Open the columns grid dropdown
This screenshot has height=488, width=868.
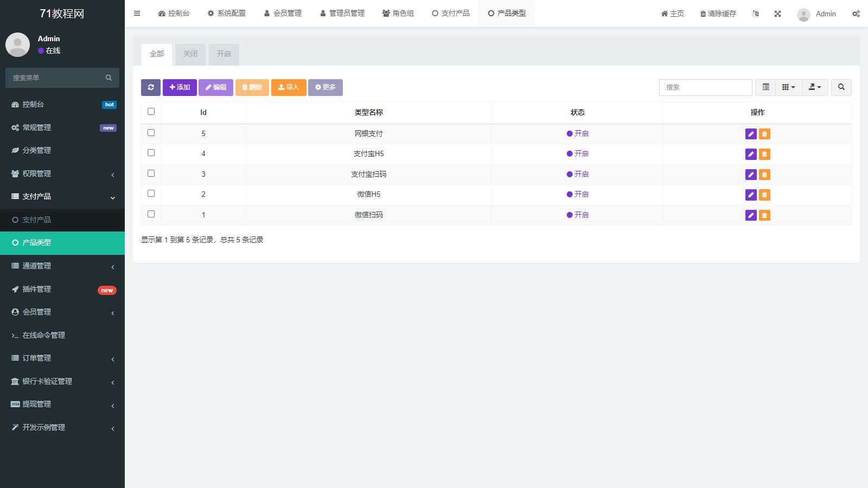[788, 87]
